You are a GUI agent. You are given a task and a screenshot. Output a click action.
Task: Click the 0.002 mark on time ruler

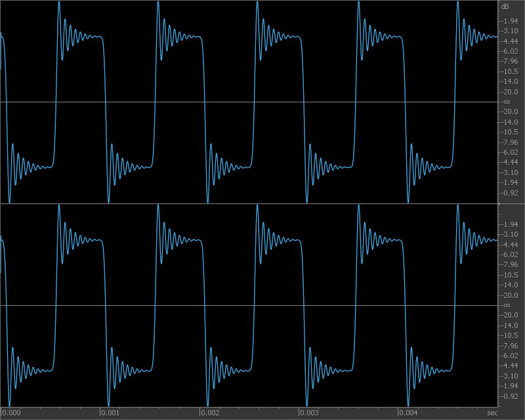[209, 413]
